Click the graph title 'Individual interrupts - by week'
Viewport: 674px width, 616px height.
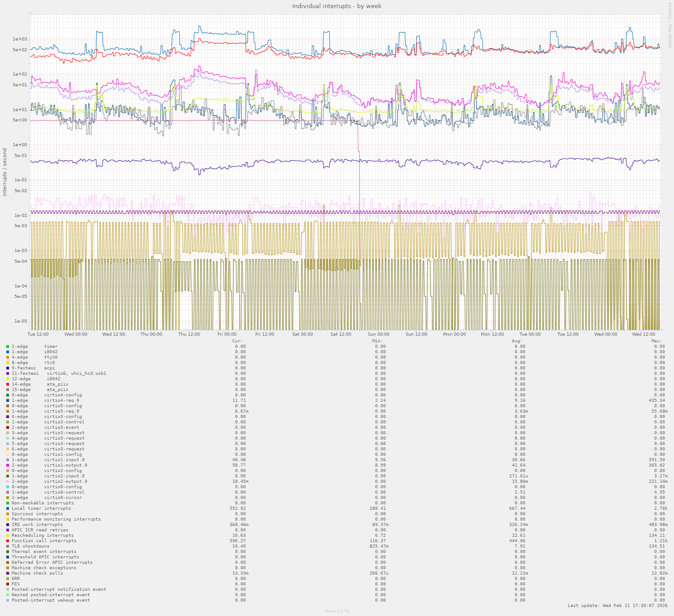coord(337,6)
